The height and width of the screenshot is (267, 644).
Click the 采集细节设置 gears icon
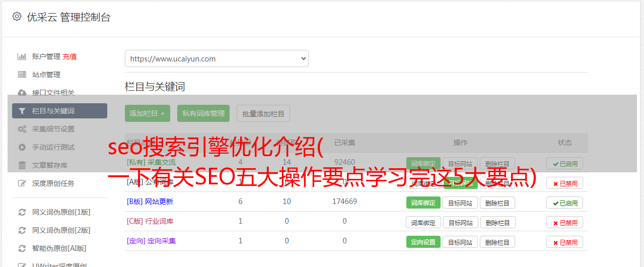coord(22,129)
